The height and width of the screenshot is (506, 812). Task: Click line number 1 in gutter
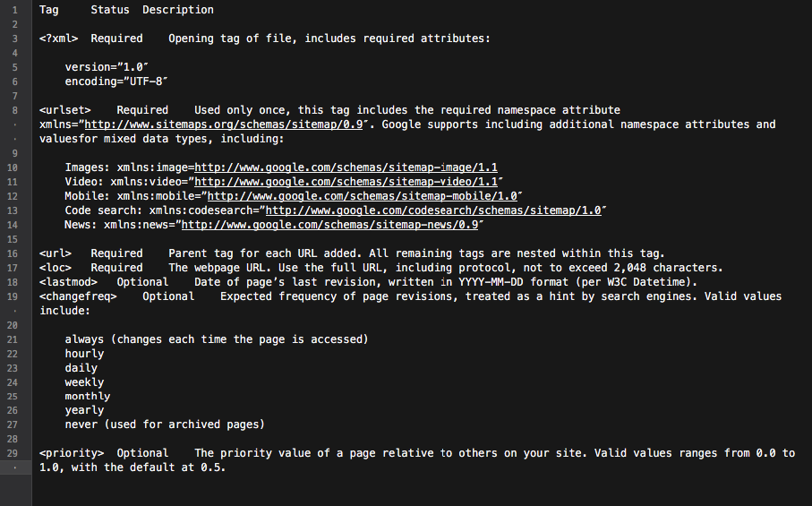(14, 11)
